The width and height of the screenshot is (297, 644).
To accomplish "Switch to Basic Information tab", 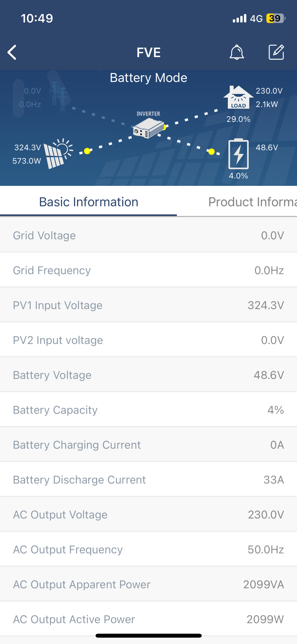I will pyautogui.click(x=88, y=202).
